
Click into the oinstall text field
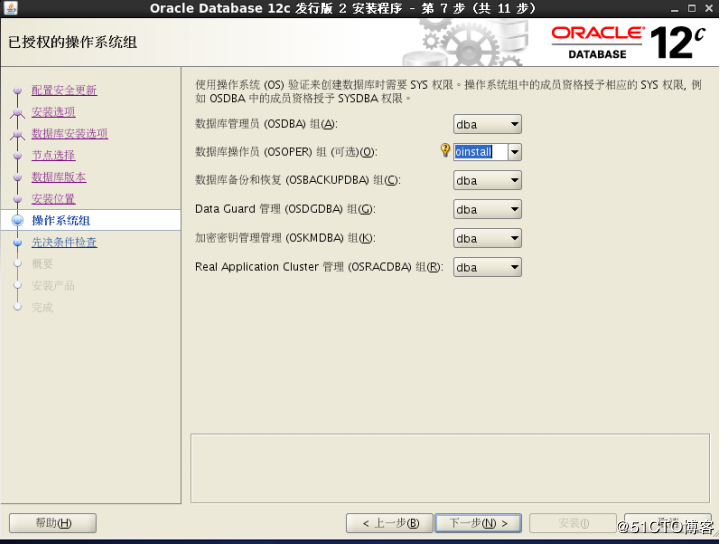coord(480,152)
